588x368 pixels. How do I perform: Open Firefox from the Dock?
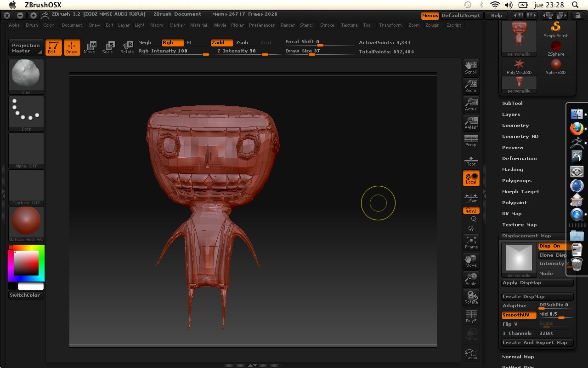pos(577,128)
